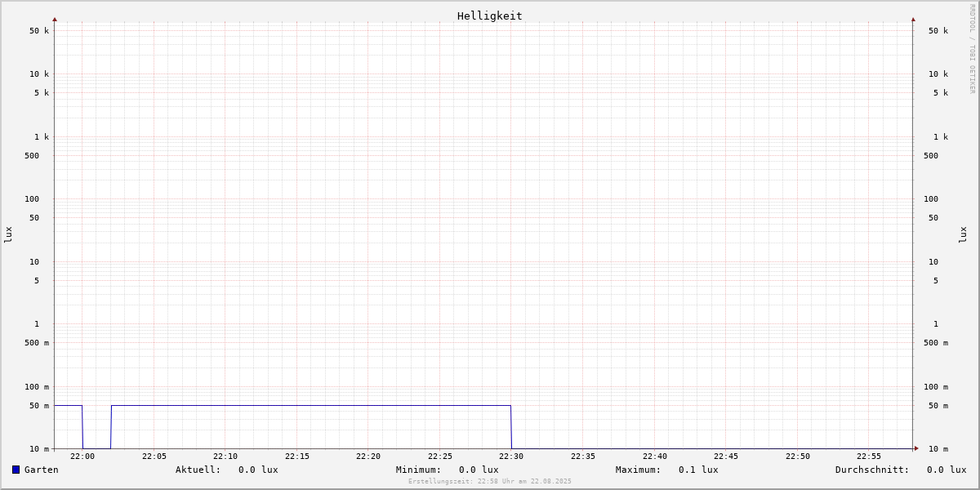Click the left axis 50 k label
Image resolution: width=980 pixels, height=490 pixels.
tap(39, 31)
